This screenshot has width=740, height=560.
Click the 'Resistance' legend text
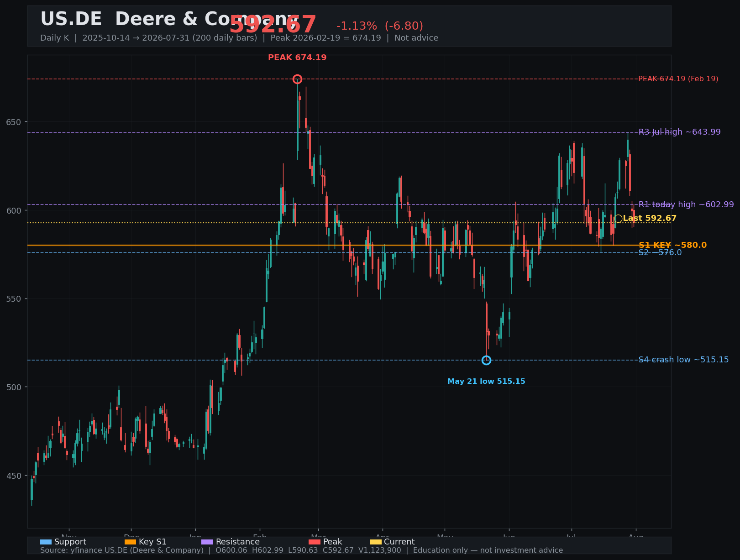237,542
